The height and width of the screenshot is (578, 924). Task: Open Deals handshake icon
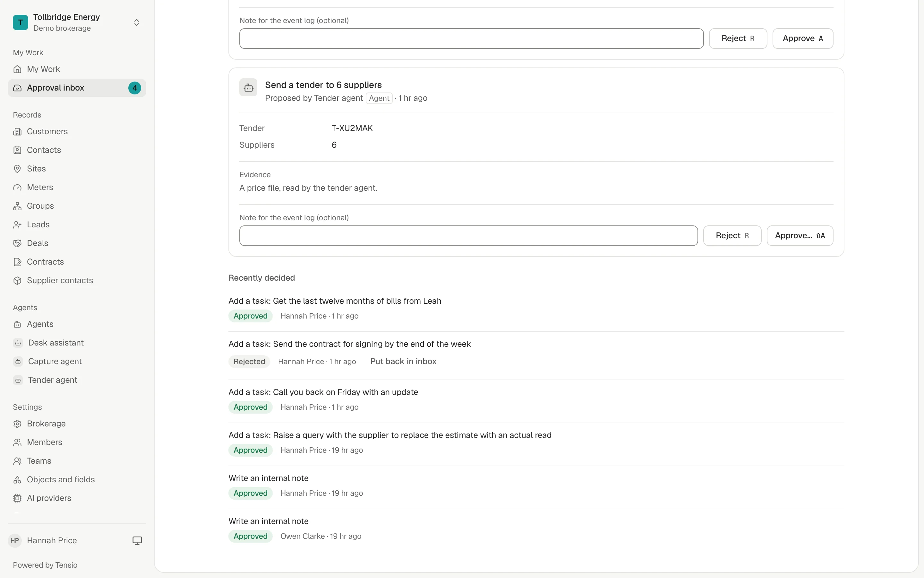pyautogui.click(x=17, y=243)
